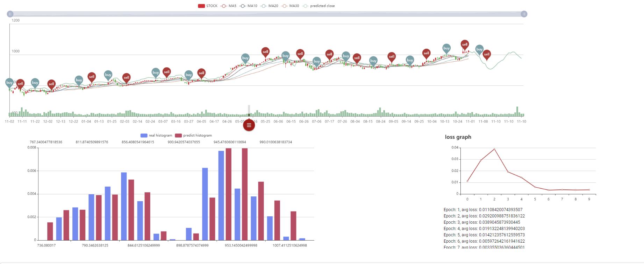644x264 pixels.
Task: Toggle MA10 legend entry
Action: coord(248,6)
